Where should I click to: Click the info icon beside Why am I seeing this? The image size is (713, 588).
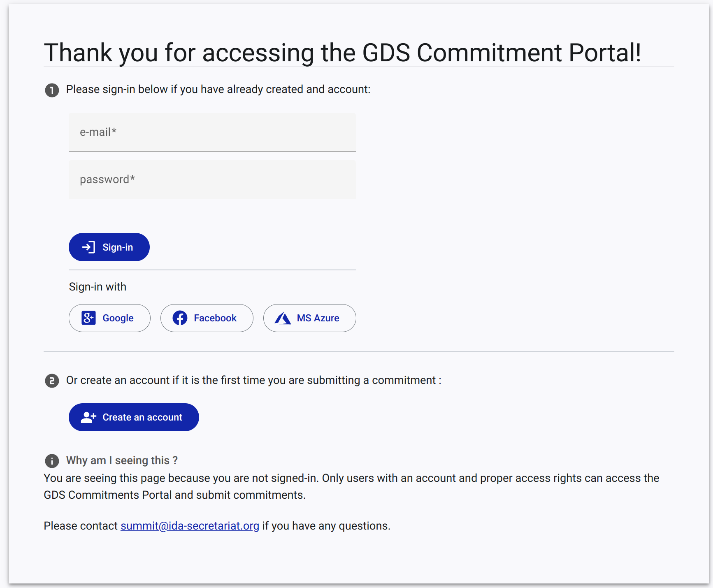52,461
